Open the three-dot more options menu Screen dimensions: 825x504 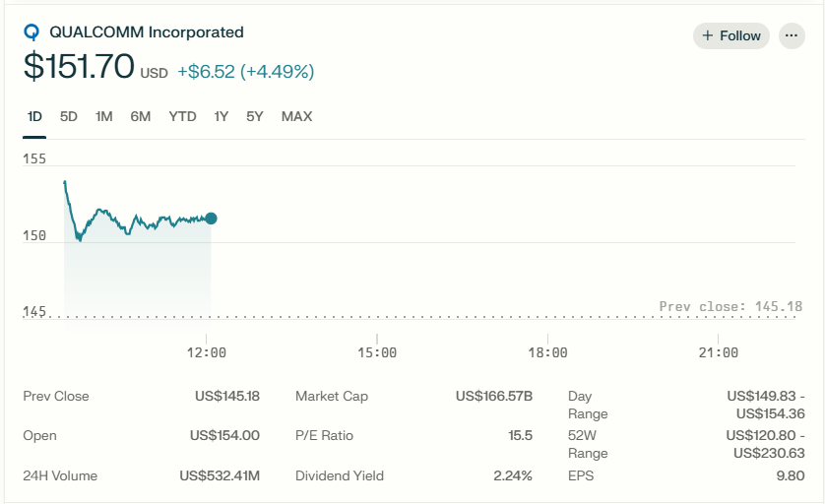coord(792,35)
